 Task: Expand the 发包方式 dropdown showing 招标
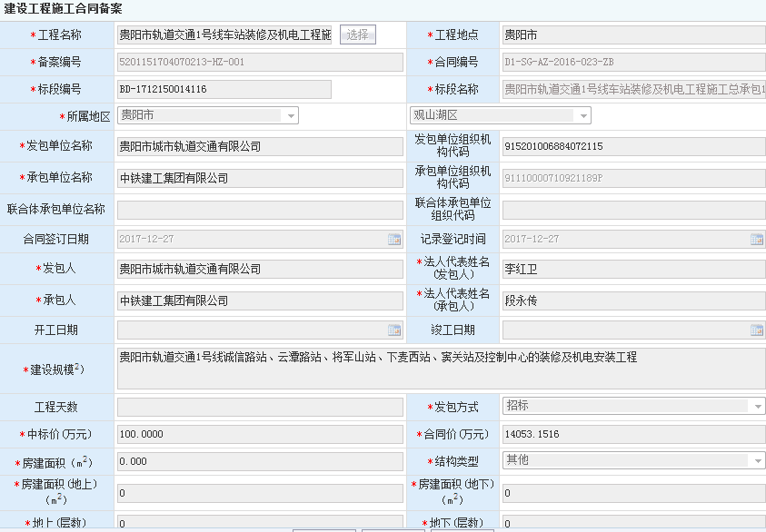pyautogui.click(x=756, y=407)
